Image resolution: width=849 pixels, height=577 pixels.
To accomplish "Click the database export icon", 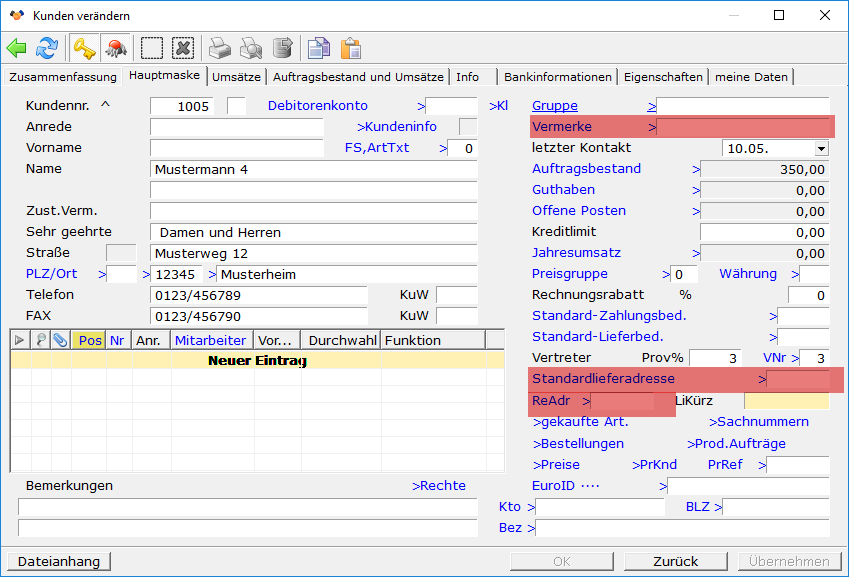I will tap(282, 48).
